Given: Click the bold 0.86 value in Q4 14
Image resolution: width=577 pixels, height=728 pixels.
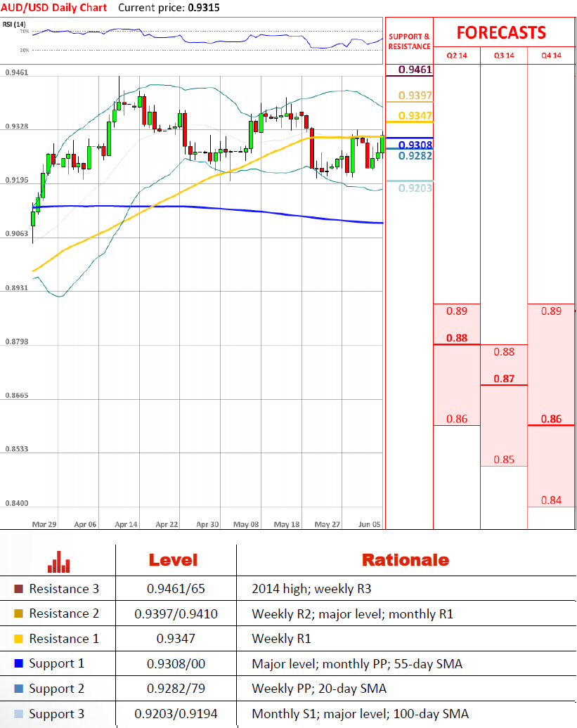Looking at the screenshot, I should pyautogui.click(x=551, y=419).
